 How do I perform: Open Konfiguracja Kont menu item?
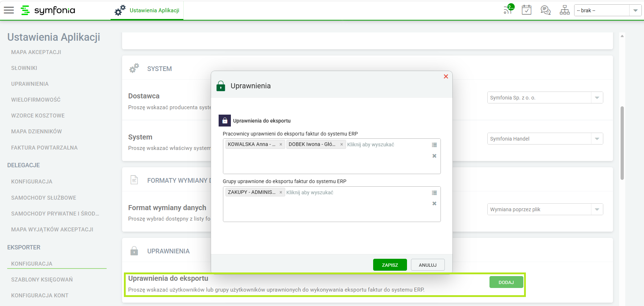tap(40, 296)
